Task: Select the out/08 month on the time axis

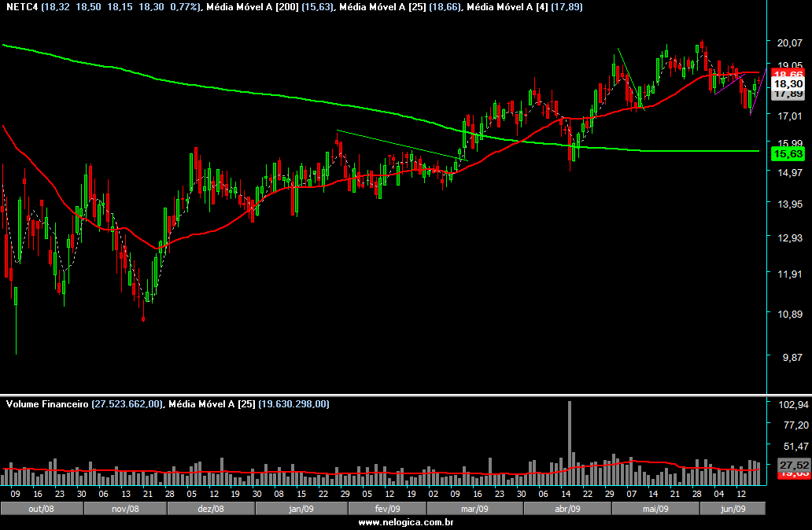Action: pos(42,509)
